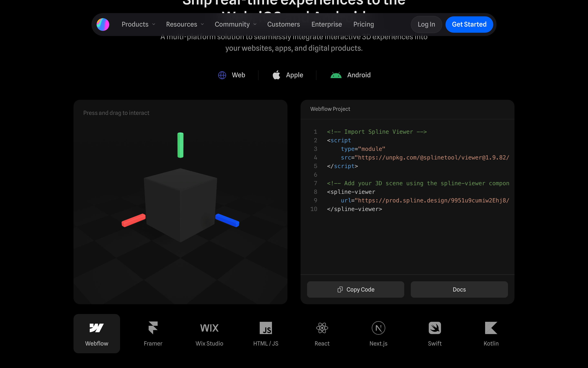Open the Docs button
This screenshot has width=588, height=368.
click(459, 289)
